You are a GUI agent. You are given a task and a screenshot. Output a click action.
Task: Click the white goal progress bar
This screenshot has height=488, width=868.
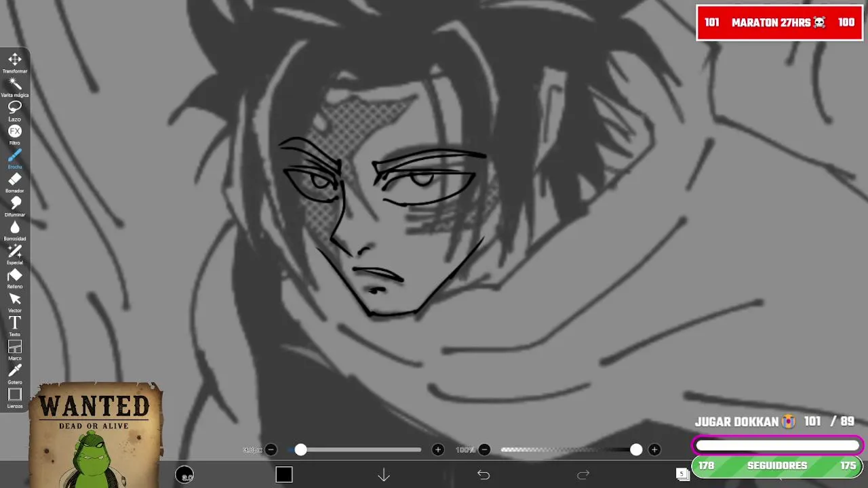click(777, 445)
